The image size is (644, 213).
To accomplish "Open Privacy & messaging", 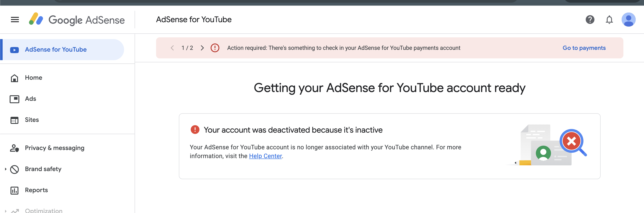I will [55, 148].
